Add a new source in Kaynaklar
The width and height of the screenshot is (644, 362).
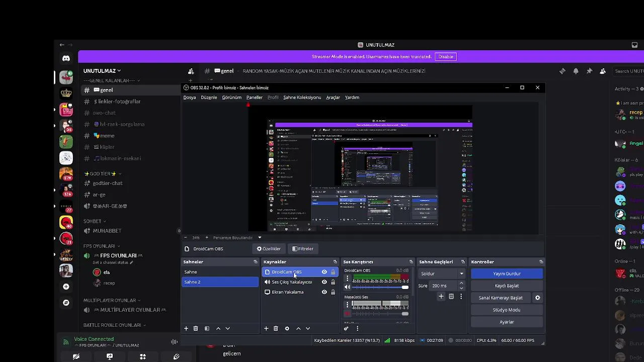[266, 328]
